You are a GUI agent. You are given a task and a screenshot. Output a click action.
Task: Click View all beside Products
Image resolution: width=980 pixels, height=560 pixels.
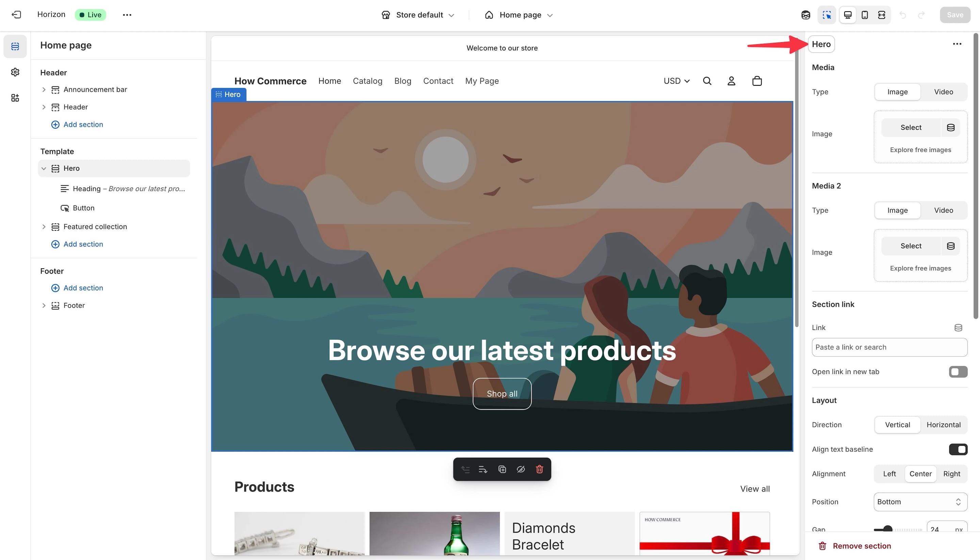755,489
